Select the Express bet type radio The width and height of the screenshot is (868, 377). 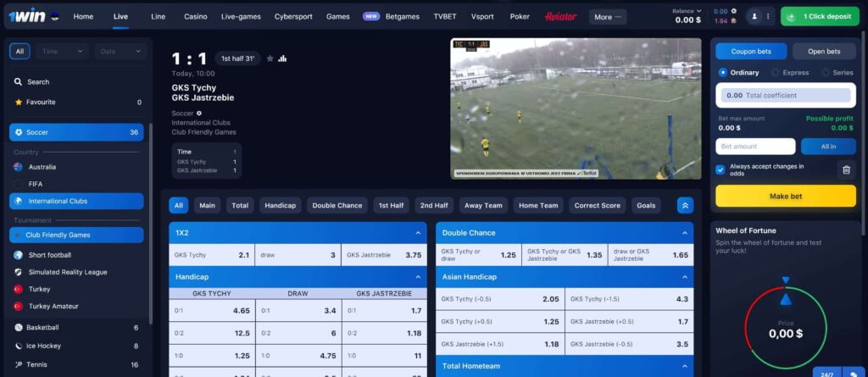tap(775, 73)
